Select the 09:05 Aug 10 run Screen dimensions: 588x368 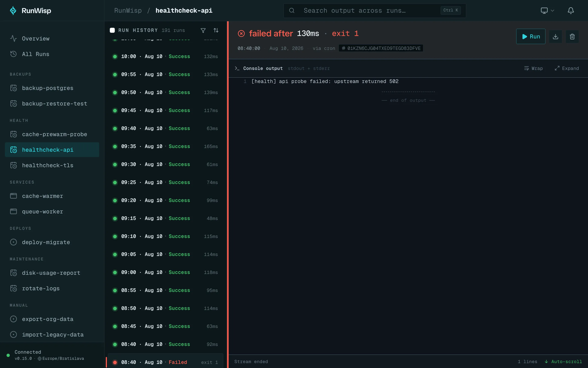tap(165, 254)
